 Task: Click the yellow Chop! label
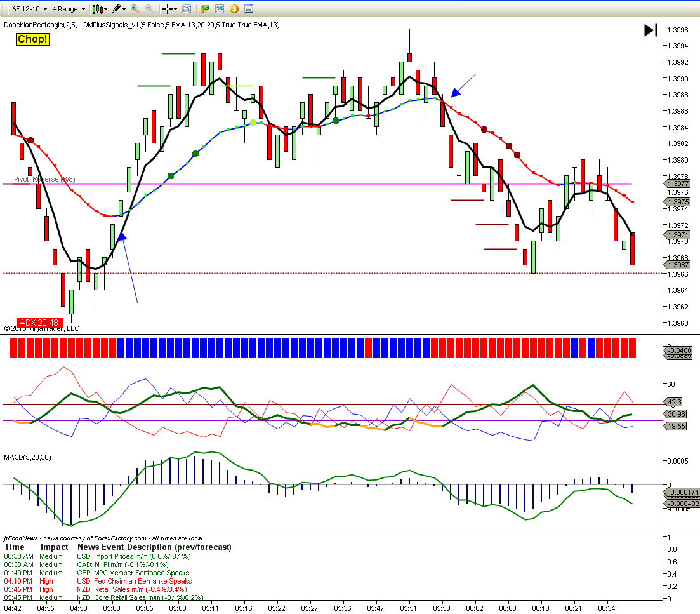[32, 39]
